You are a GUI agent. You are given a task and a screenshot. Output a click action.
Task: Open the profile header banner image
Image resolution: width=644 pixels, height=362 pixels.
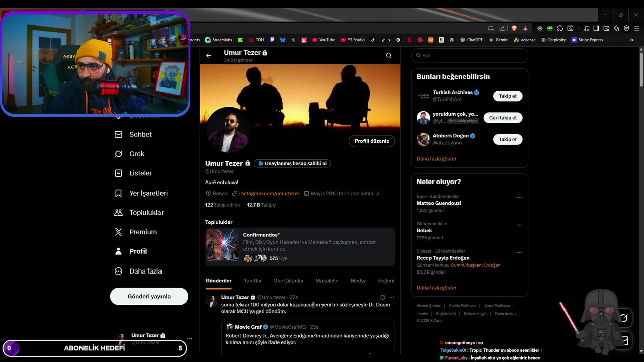[300, 97]
